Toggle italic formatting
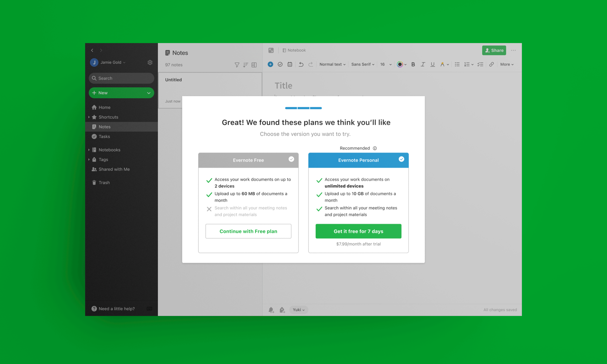 click(423, 64)
